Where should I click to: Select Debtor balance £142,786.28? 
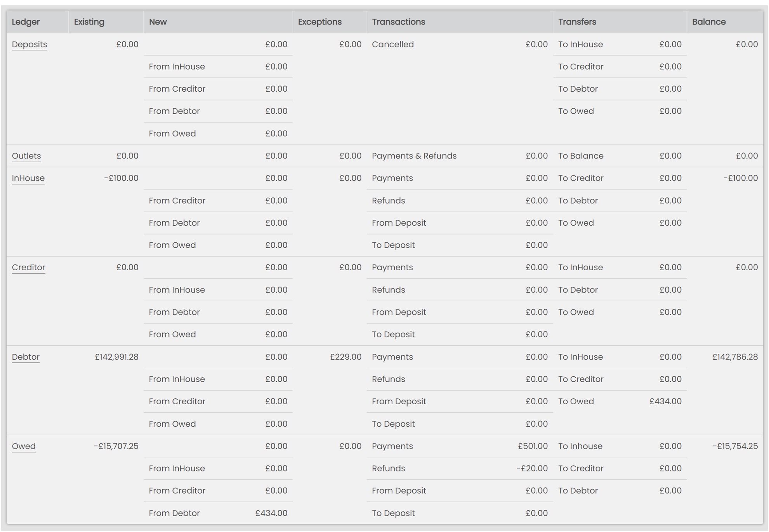click(x=734, y=357)
